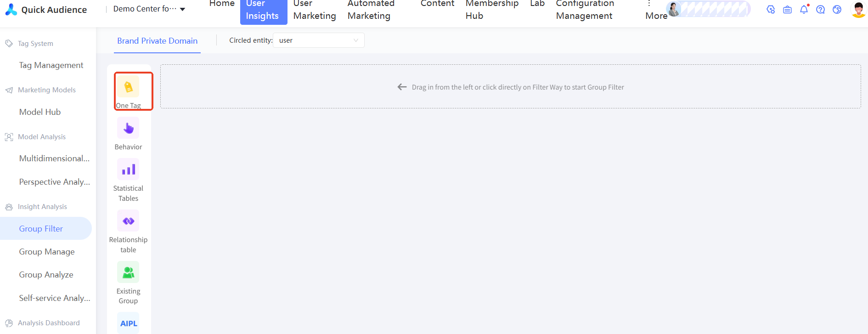Open the help question-mark icon
Viewport: 868px width, 334px height.
(820, 9)
